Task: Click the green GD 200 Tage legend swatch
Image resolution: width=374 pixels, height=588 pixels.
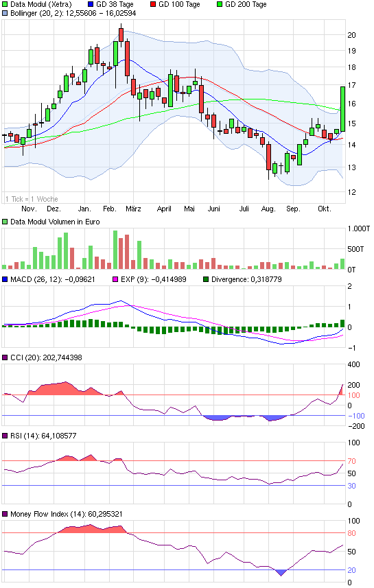Action: pyautogui.click(x=220, y=5)
